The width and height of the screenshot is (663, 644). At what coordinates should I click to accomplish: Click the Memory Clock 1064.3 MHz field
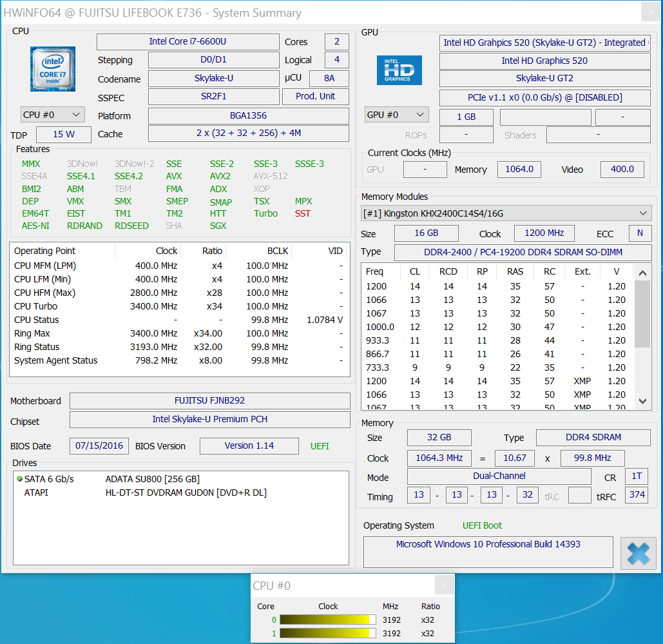coord(439,458)
